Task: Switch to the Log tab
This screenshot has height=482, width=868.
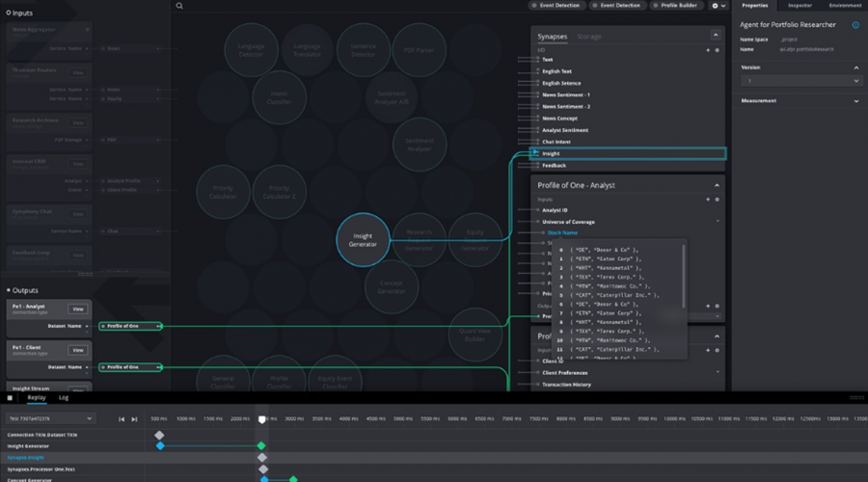Action: (64, 397)
